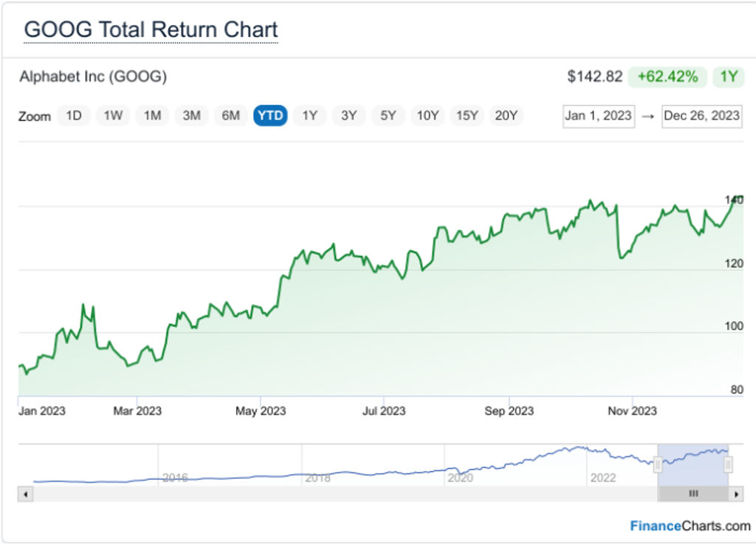This screenshot has width=756, height=545.
Task: Click the Mar 2023 axis label
Action: pyautogui.click(x=137, y=411)
